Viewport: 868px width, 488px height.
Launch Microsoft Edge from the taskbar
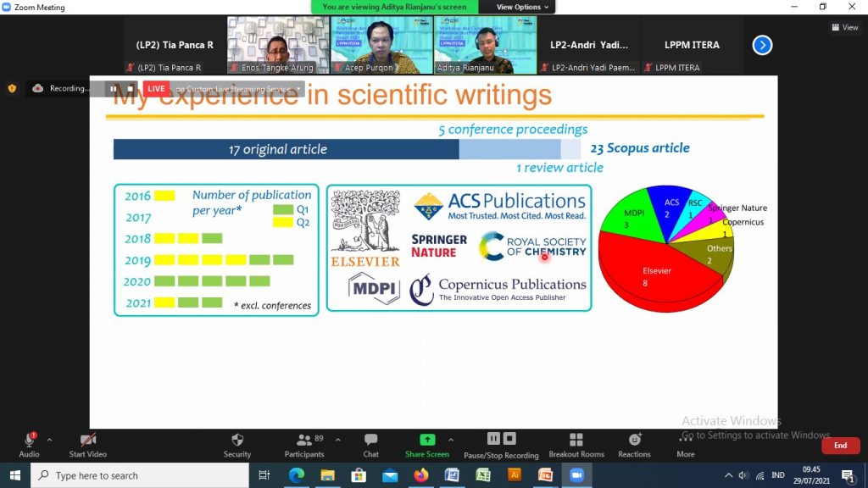click(x=296, y=475)
